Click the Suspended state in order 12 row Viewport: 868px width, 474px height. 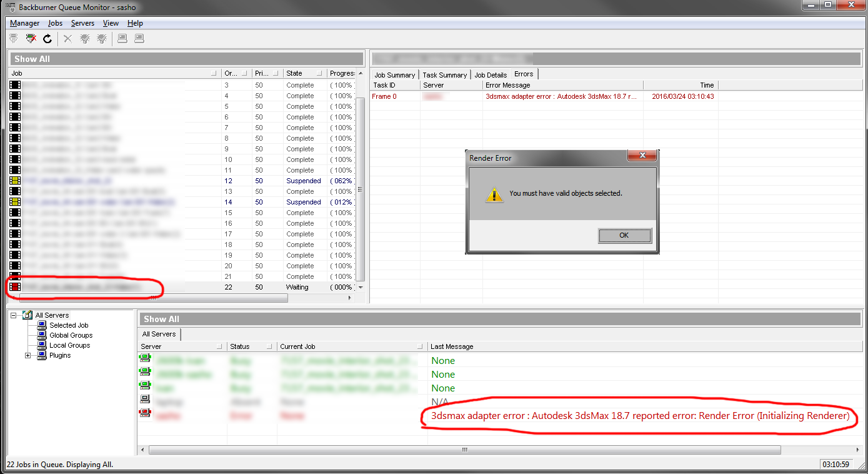click(304, 181)
